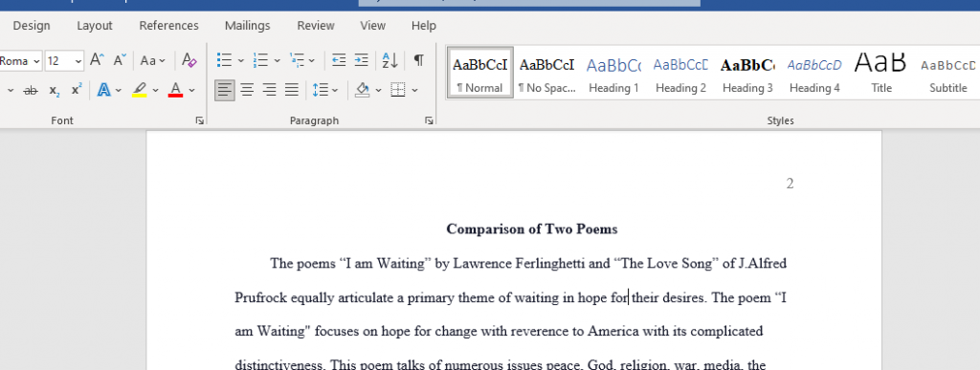Clear all formatting icon
The height and width of the screenshot is (370, 980).
pyautogui.click(x=189, y=60)
